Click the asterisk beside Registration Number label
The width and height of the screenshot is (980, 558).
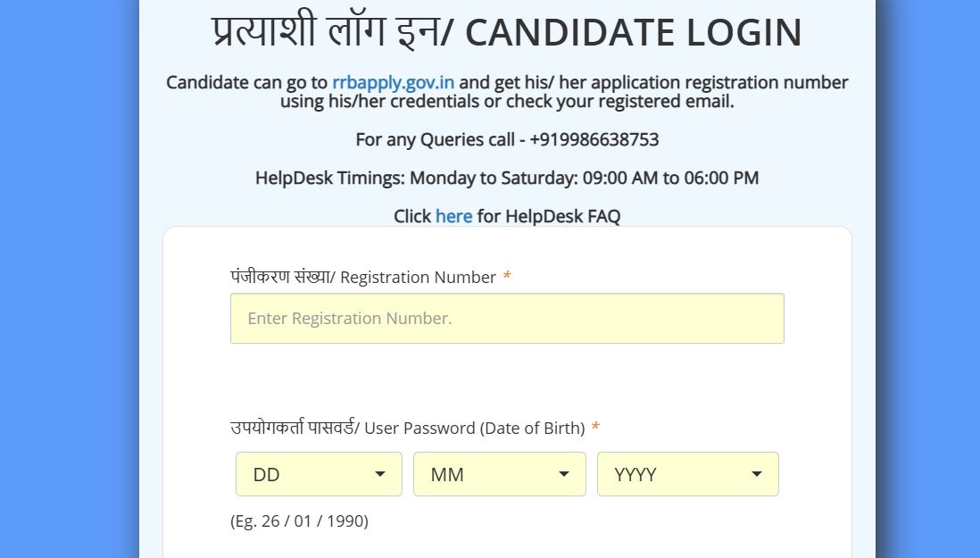[507, 278]
